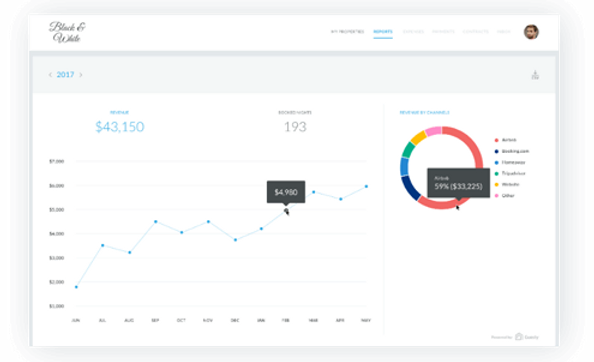Select the JAN data point on chart
Screen dimensions: 594x362
point(261,229)
